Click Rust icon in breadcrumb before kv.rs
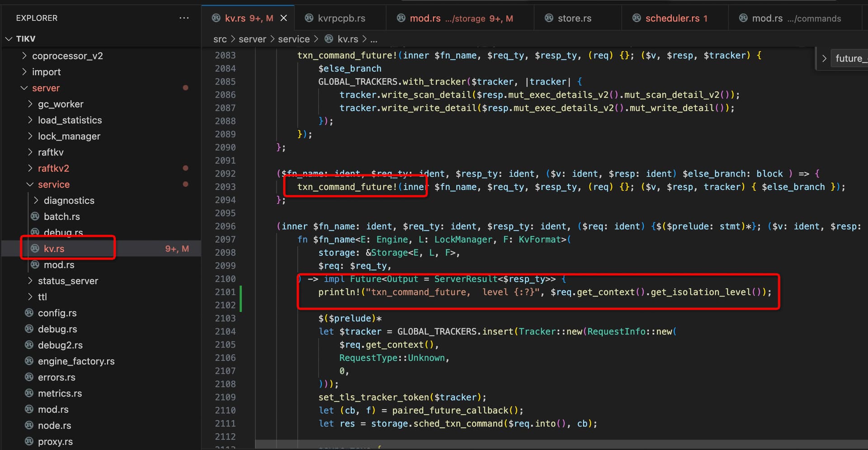Viewport: 868px width, 450px height. click(x=329, y=39)
